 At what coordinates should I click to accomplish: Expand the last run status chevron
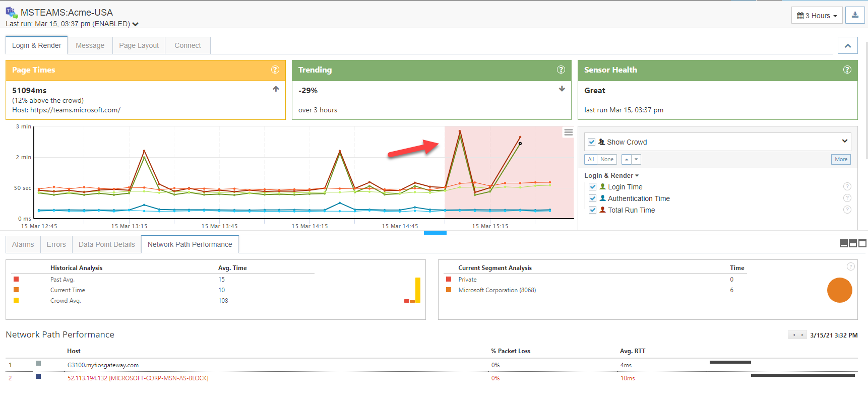click(135, 24)
